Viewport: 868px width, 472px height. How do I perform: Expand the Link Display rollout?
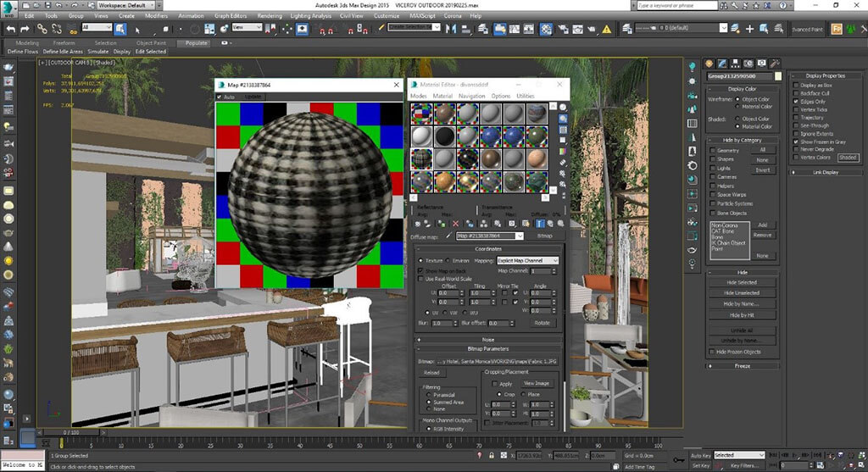pos(825,172)
